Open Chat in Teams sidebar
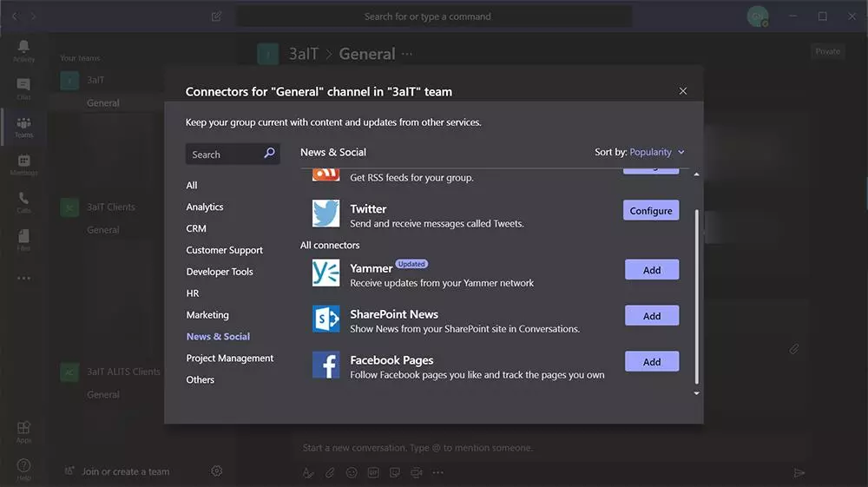868x487 pixels. point(23,89)
